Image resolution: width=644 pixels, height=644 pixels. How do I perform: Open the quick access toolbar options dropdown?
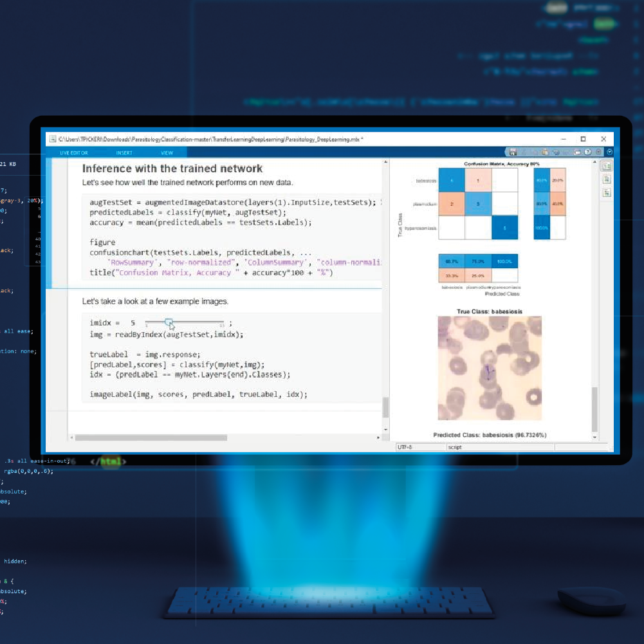(x=598, y=152)
